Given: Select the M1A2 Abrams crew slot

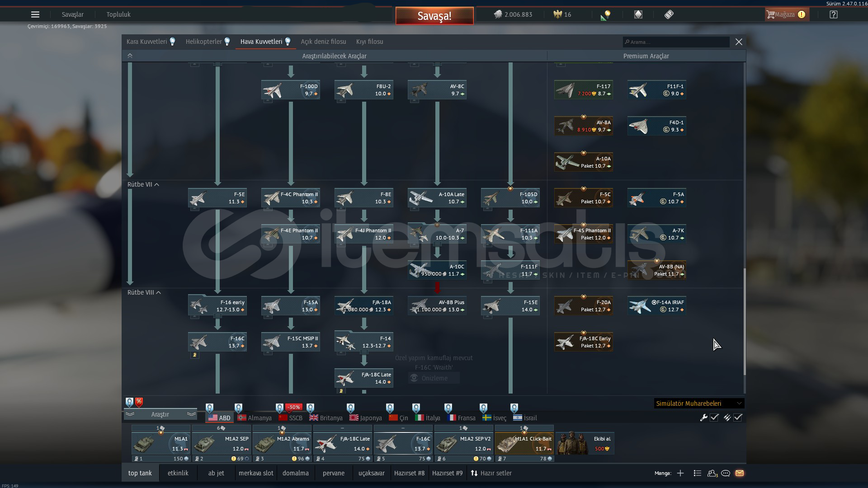Looking at the screenshot, I should click(x=282, y=444).
